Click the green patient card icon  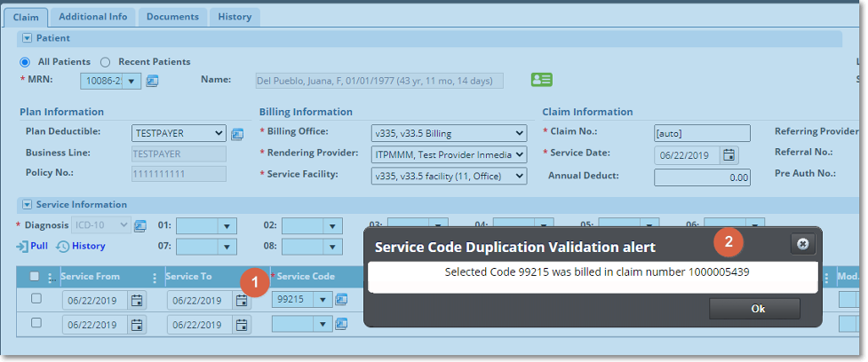[541, 80]
